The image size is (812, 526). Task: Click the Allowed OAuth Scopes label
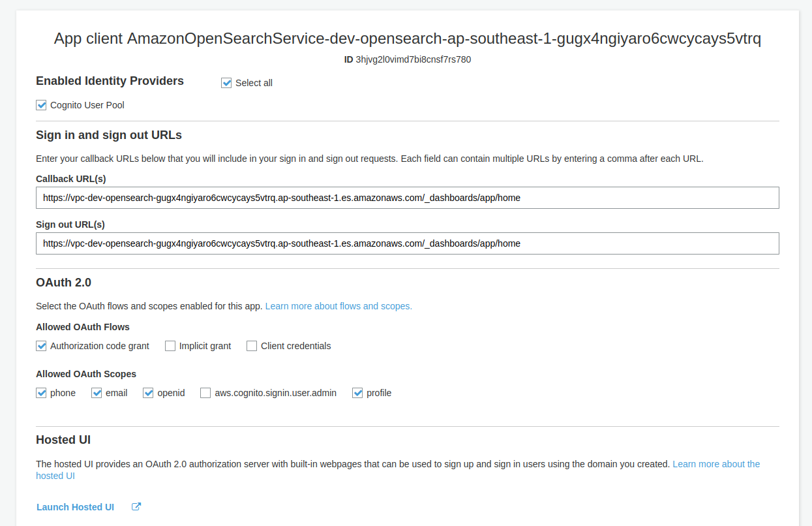pyautogui.click(x=86, y=374)
